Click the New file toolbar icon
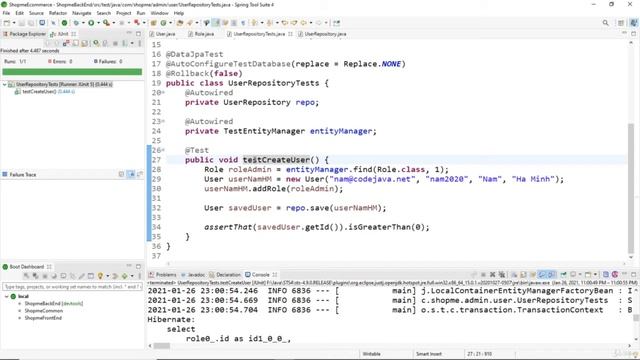Screen dimensions: 640x360 (x=7, y=23)
